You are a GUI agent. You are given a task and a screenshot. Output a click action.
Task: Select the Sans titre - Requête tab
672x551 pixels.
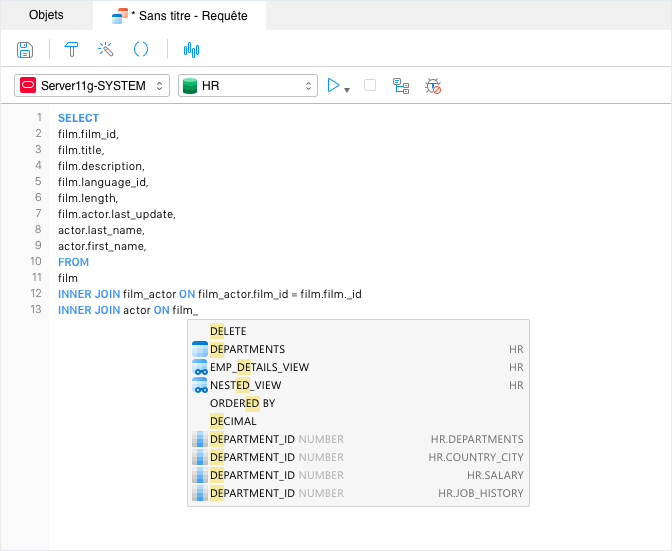180,15
